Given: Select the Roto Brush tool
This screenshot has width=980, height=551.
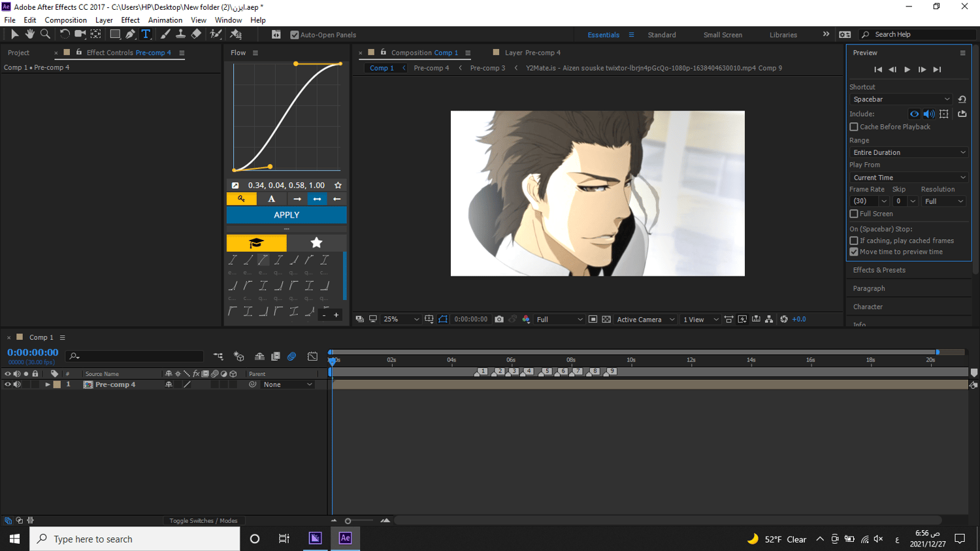Looking at the screenshot, I should coord(216,34).
